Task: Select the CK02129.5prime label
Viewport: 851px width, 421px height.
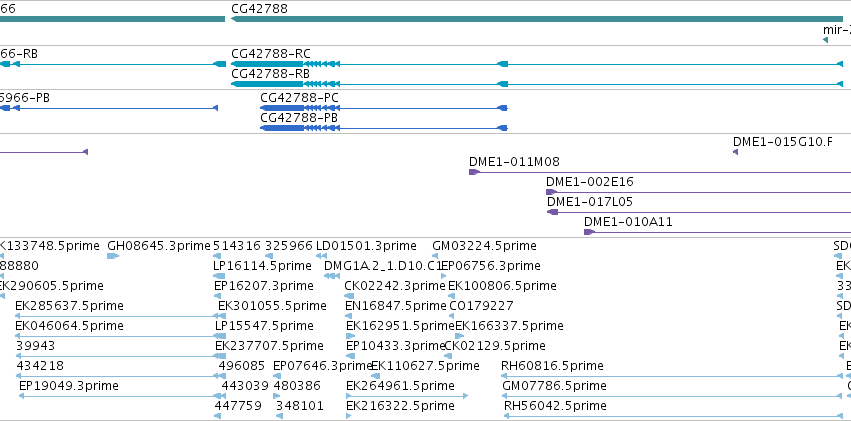Action: point(495,346)
